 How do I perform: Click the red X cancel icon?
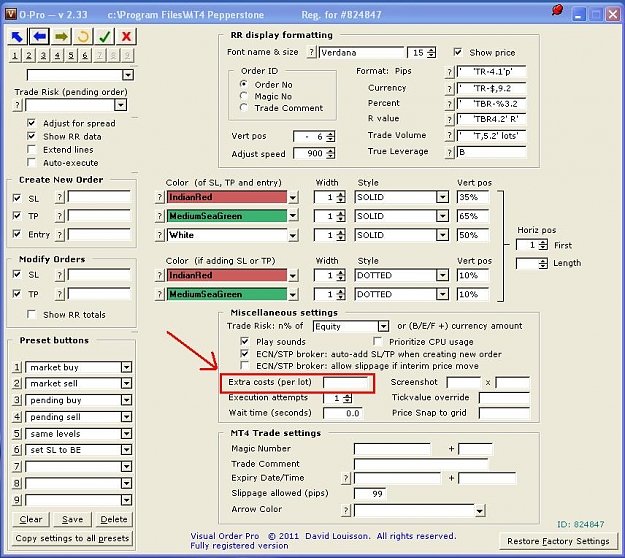126,37
